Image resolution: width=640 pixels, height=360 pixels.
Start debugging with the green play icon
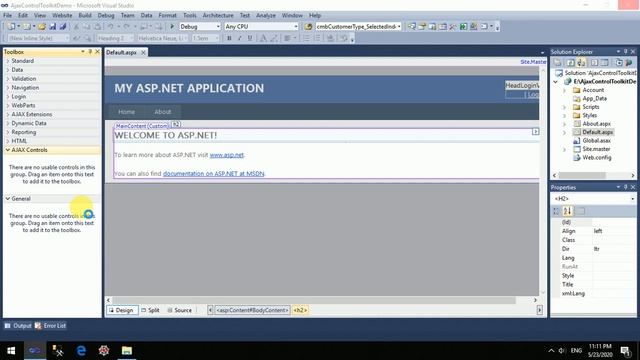[172, 27]
